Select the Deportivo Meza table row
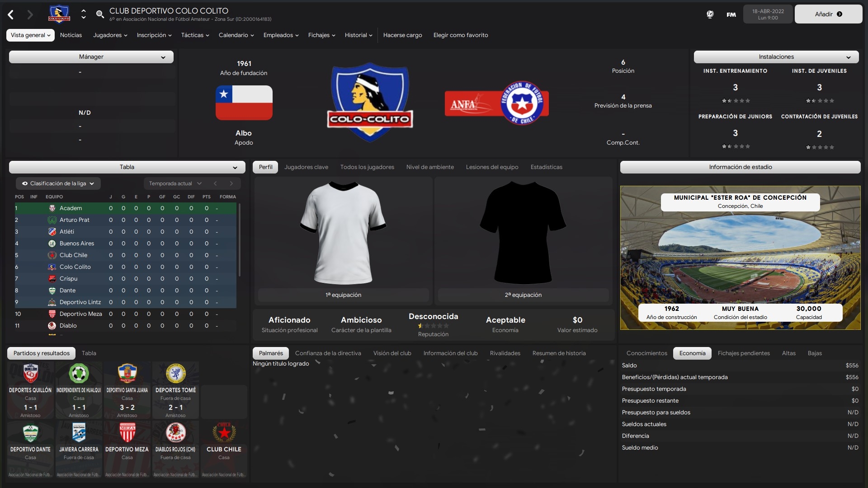Image resolution: width=868 pixels, height=488 pixels. pos(125,314)
